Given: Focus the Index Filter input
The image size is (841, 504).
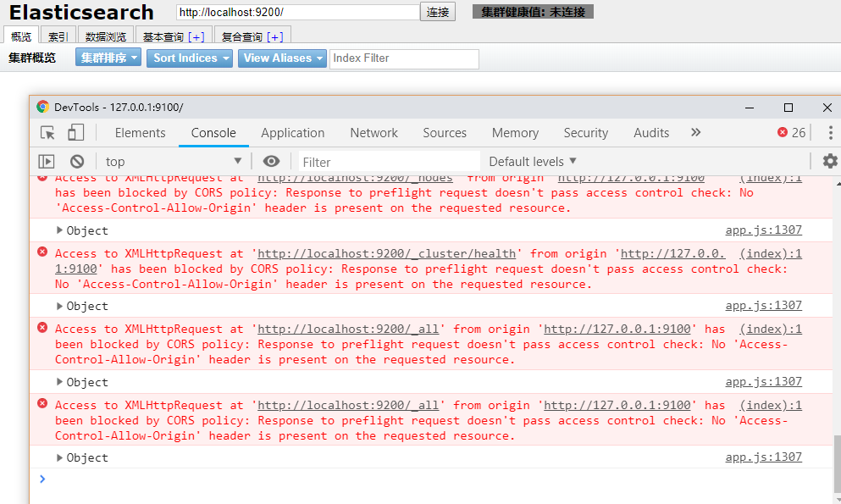Looking at the screenshot, I should [404, 58].
